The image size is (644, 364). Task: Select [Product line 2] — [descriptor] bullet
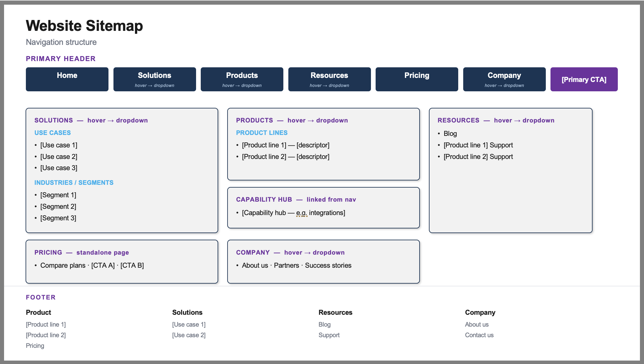point(286,156)
